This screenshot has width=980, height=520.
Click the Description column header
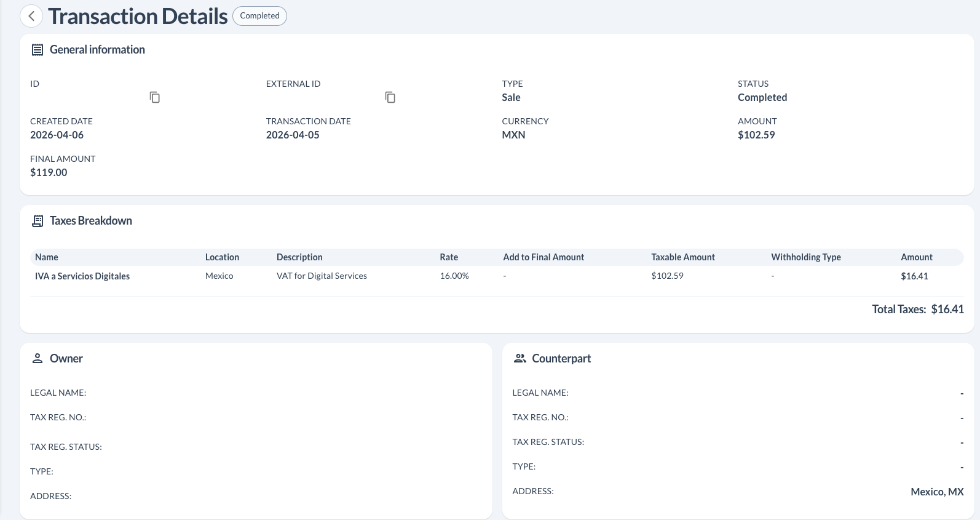click(x=299, y=257)
